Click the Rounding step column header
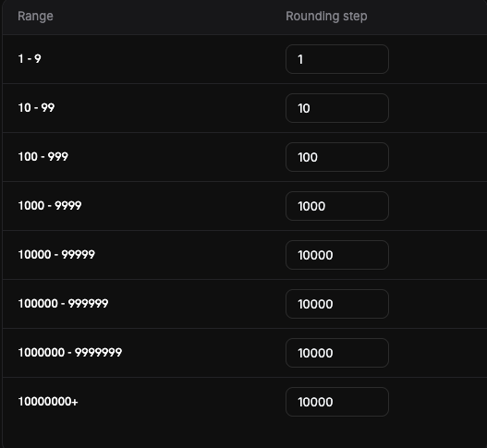Image resolution: width=487 pixels, height=448 pixels. click(326, 16)
